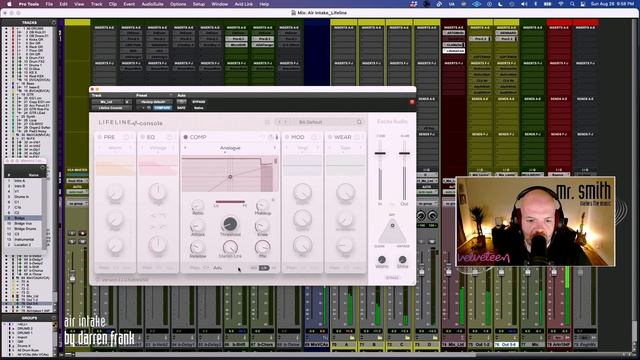The width and height of the screenshot is (640, 360).
Task: Open the AudioSuite menu
Action: [152, 4]
